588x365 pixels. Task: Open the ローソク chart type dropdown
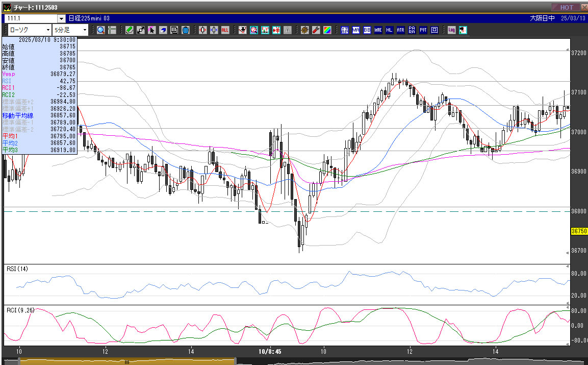(x=29, y=30)
